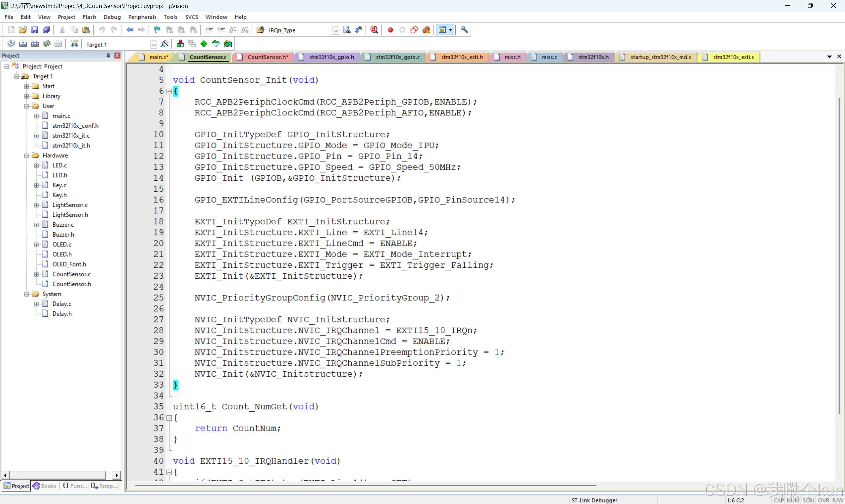
Task: Click the Download (LOAD) to flash icon
Action: click(74, 44)
